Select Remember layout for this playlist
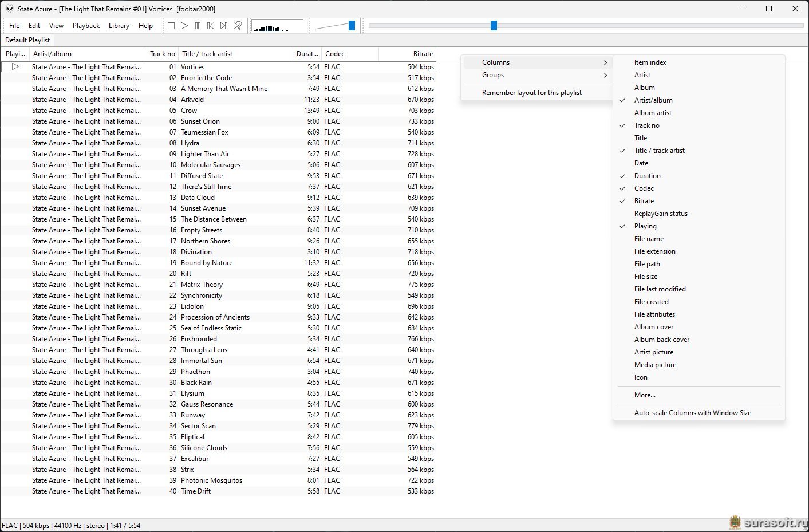 pos(536,93)
